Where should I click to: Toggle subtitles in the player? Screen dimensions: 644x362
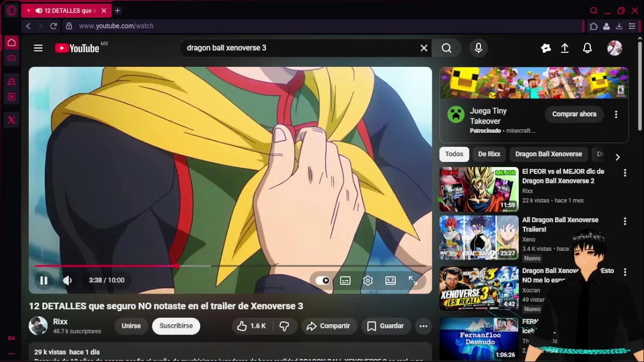click(x=345, y=281)
